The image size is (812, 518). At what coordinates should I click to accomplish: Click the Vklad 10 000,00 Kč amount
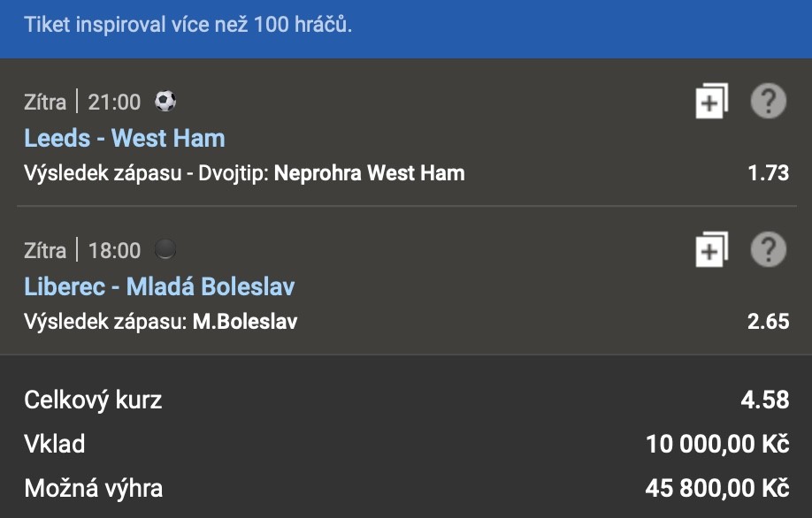point(717,444)
